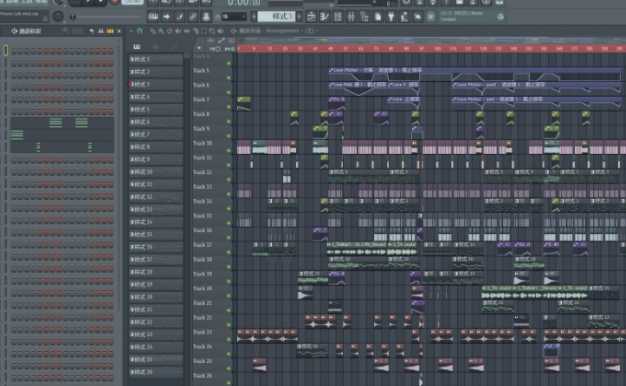
Task: Mute Track 11 via its green LED
Action: tap(229, 165)
